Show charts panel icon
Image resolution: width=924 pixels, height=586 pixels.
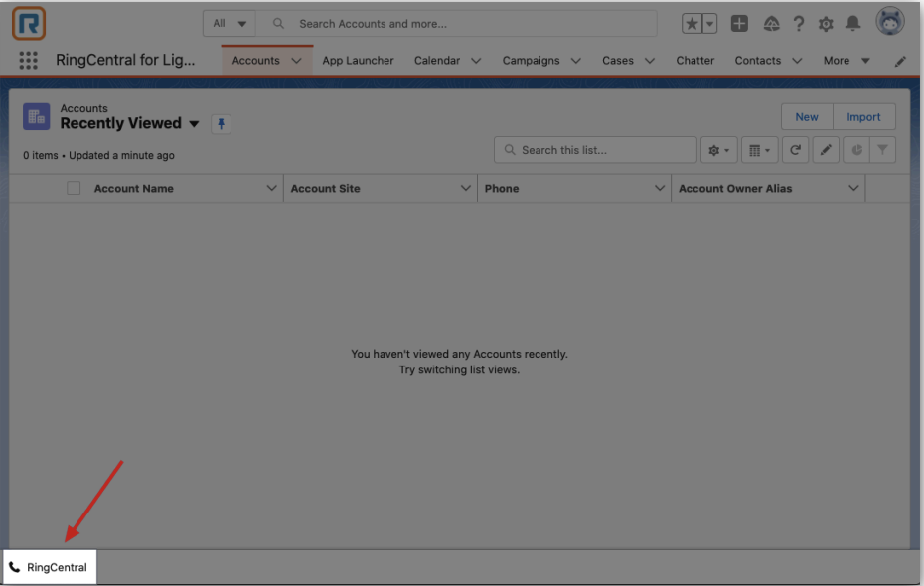tap(856, 150)
